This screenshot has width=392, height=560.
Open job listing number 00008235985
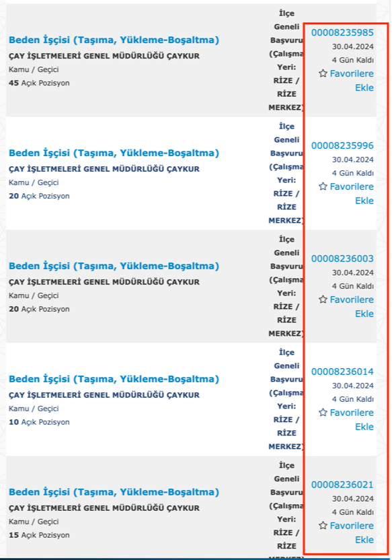point(342,32)
